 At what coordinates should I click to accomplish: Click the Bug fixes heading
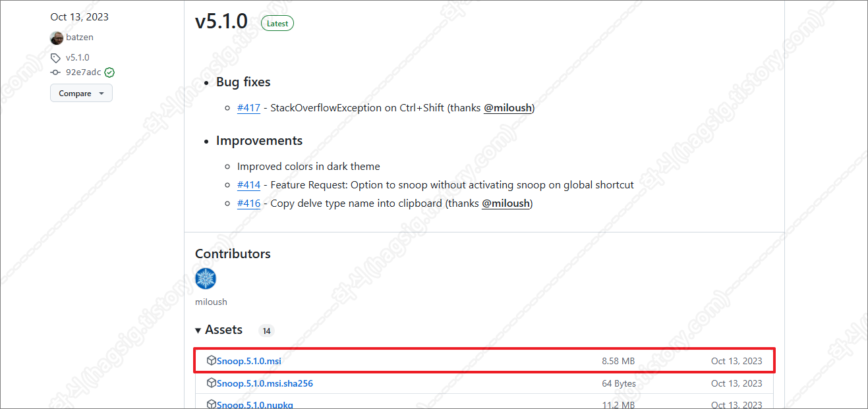[243, 82]
